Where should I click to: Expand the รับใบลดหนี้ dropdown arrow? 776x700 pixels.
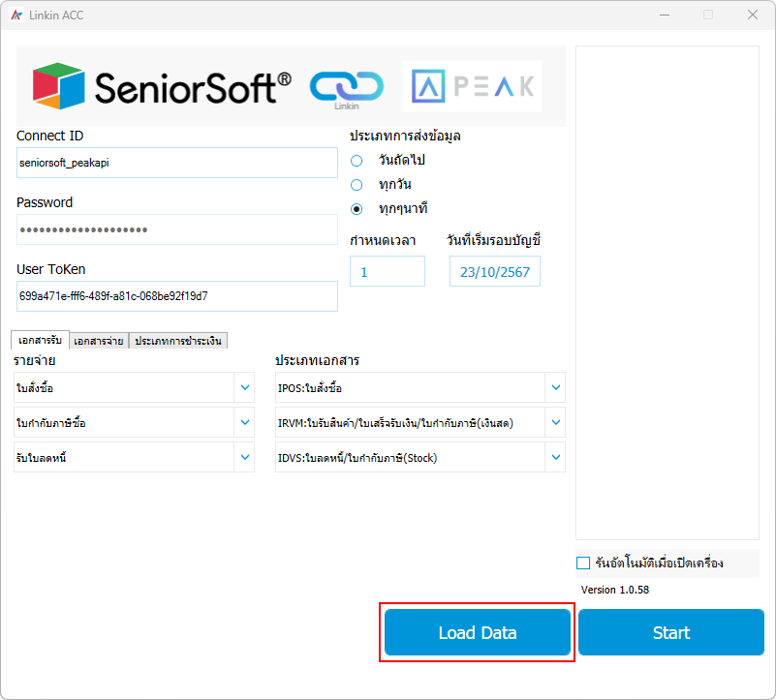tap(244, 457)
